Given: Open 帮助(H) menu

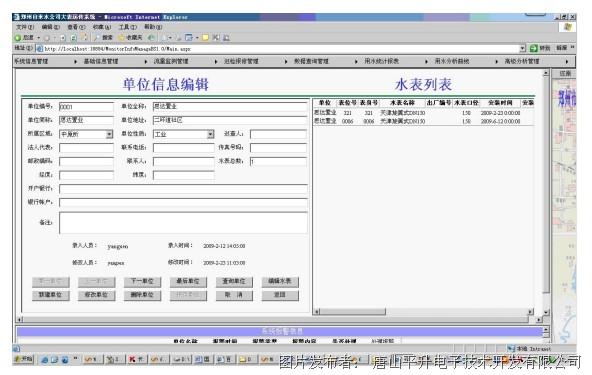Looking at the screenshot, I should click(153, 27).
